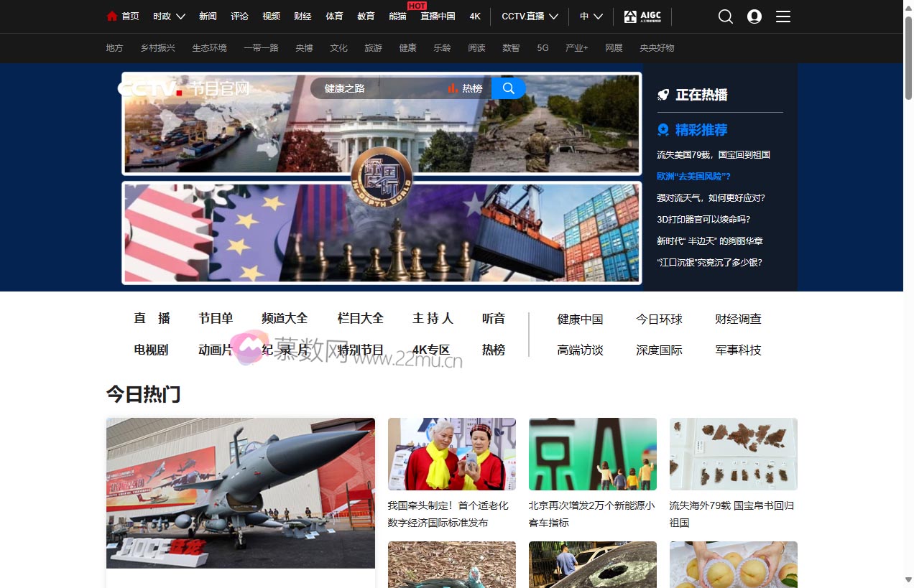Click the 精彩推荐 recommendation icon

[662, 130]
